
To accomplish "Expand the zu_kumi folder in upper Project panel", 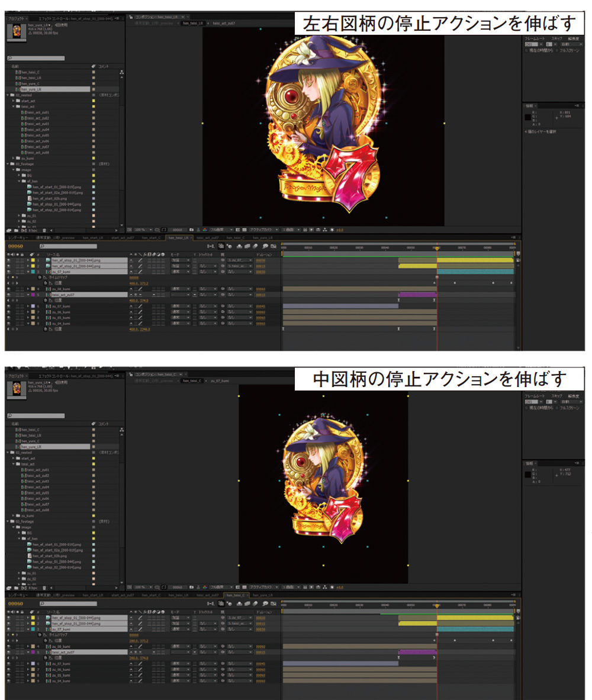I will point(14,158).
